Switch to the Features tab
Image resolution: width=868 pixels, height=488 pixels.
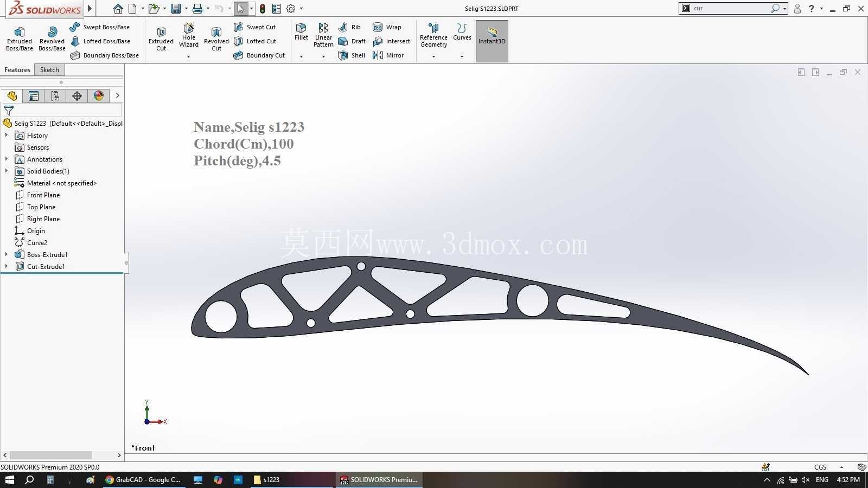tap(17, 70)
